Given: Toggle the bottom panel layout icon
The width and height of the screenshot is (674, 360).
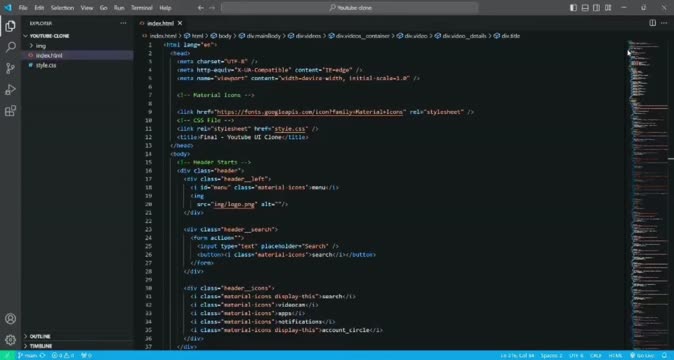Looking at the screenshot, I should (585, 8).
